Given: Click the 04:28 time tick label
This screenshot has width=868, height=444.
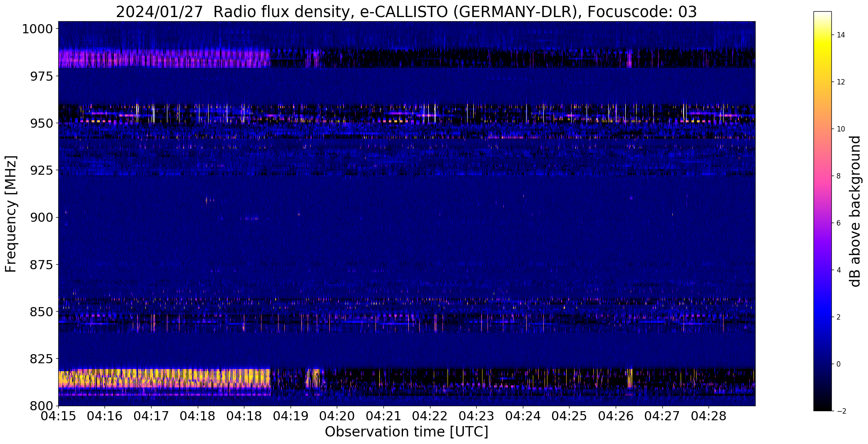Looking at the screenshot, I should point(709,416).
